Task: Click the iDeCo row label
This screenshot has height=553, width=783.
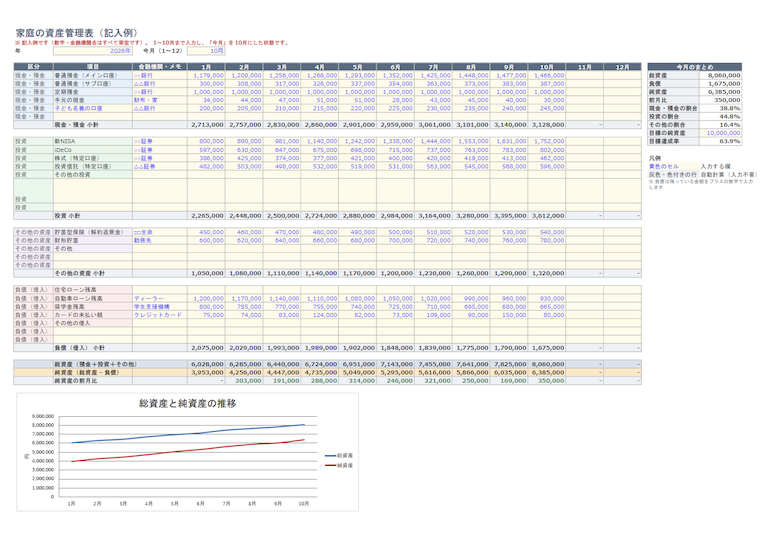Action: 93,150
